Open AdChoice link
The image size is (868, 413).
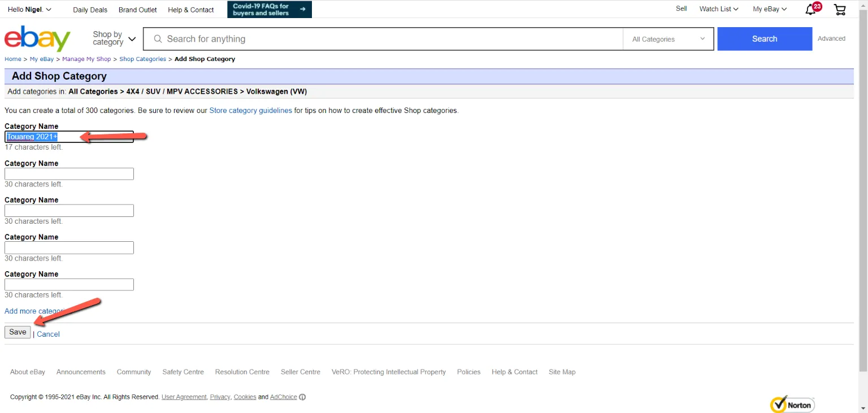pyautogui.click(x=284, y=397)
